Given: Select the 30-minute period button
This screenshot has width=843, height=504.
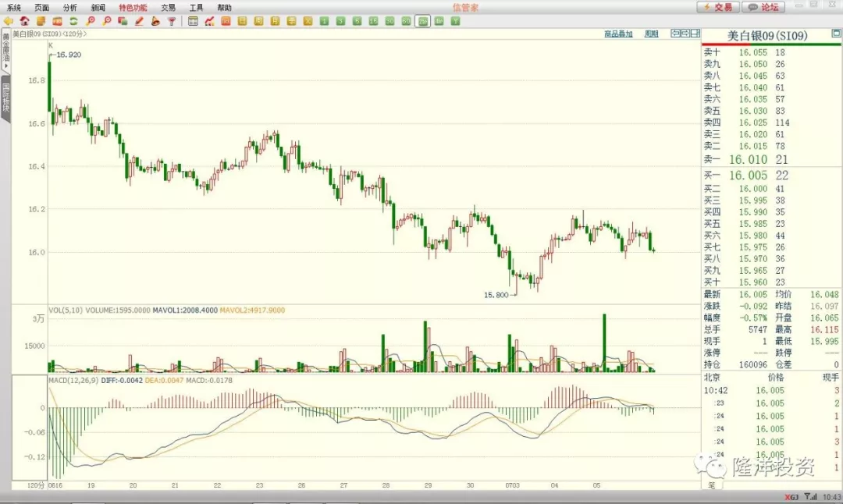Looking at the screenshot, I should [x=389, y=21].
